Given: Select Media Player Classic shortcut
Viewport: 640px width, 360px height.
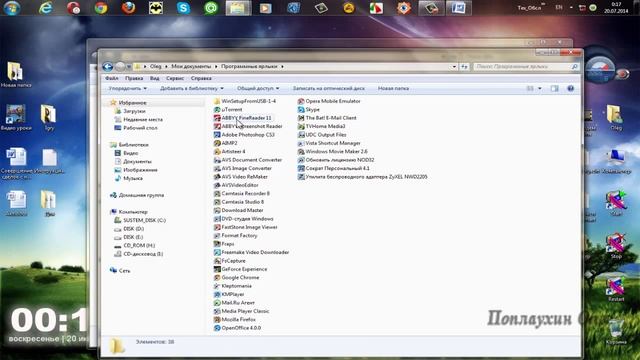Looking at the screenshot, I should [x=242, y=311].
